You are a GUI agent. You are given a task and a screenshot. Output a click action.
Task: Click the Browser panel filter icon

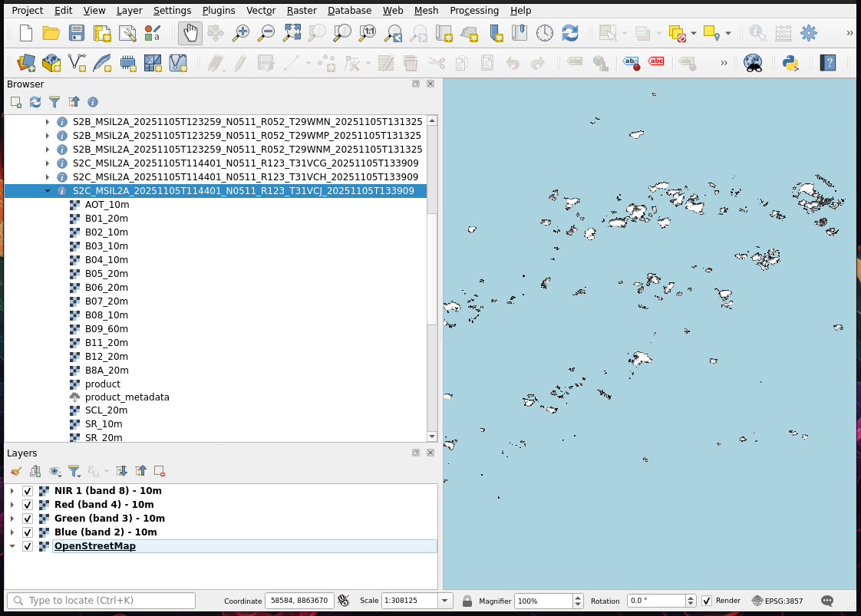(x=54, y=102)
